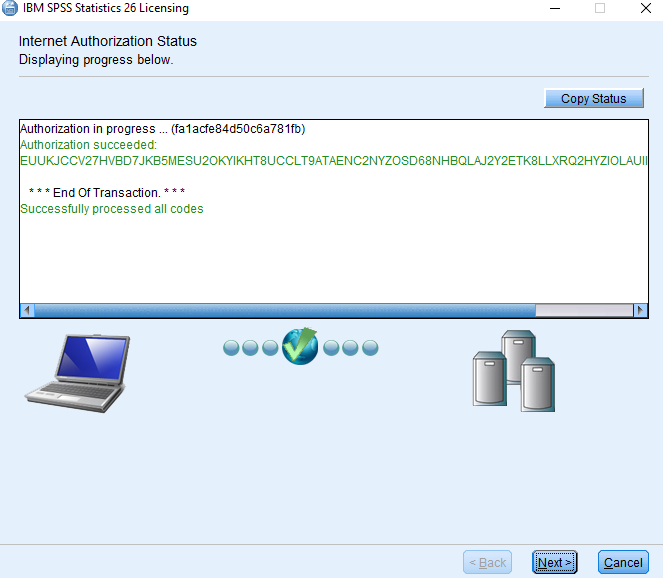Click the scrollbar left arrow
663x578 pixels.
coord(27,310)
